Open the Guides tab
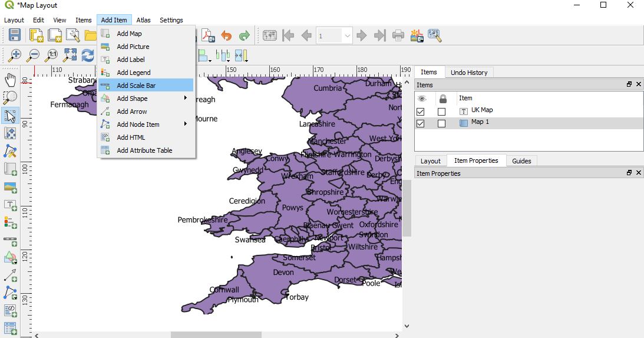The width and height of the screenshot is (644, 338). pyautogui.click(x=521, y=161)
